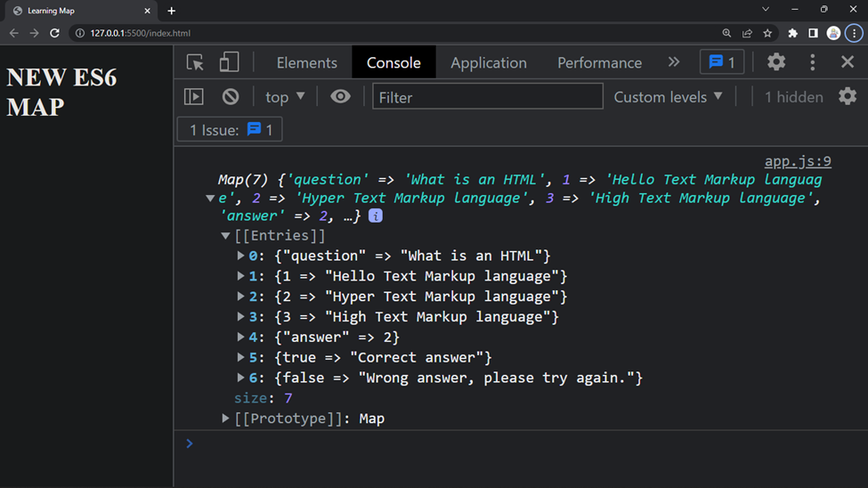Reload the page
Viewport: 868px width, 488px height.
54,33
